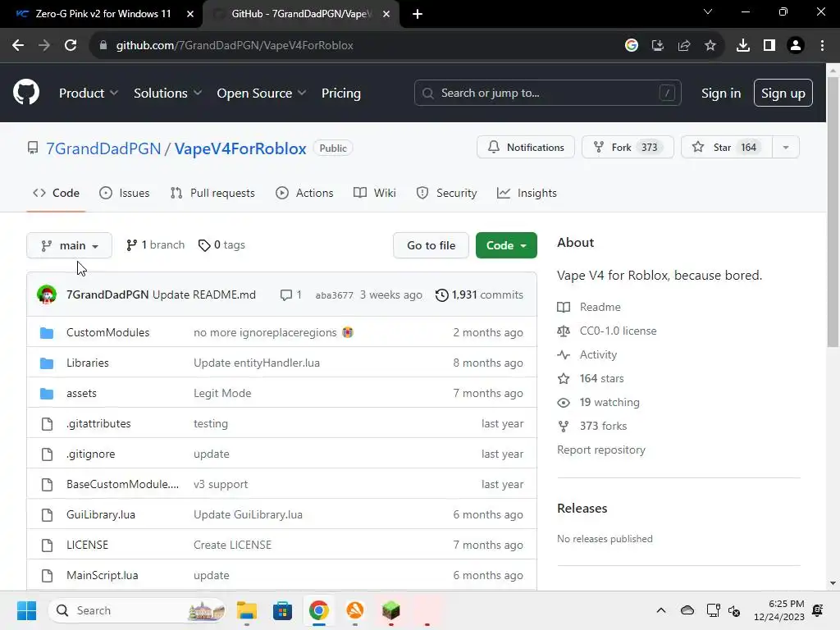Click the GitHub Octocat logo
Screen dimensions: 840x630
[26, 92]
